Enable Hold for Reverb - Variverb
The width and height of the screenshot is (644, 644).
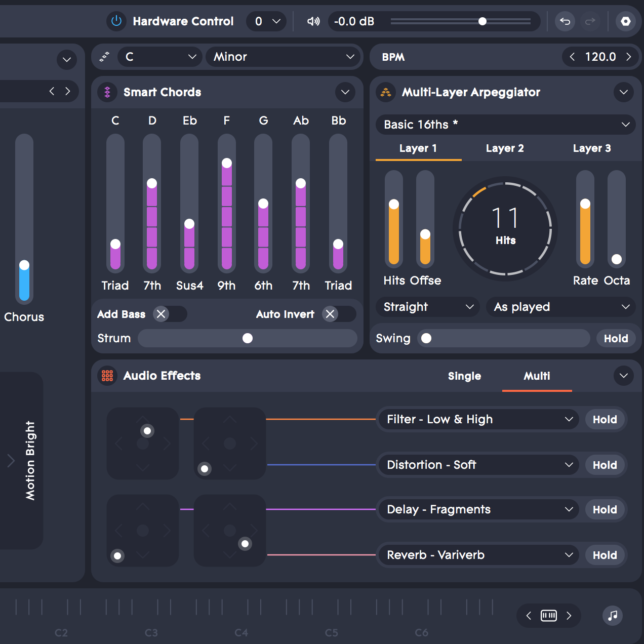coord(605,555)
